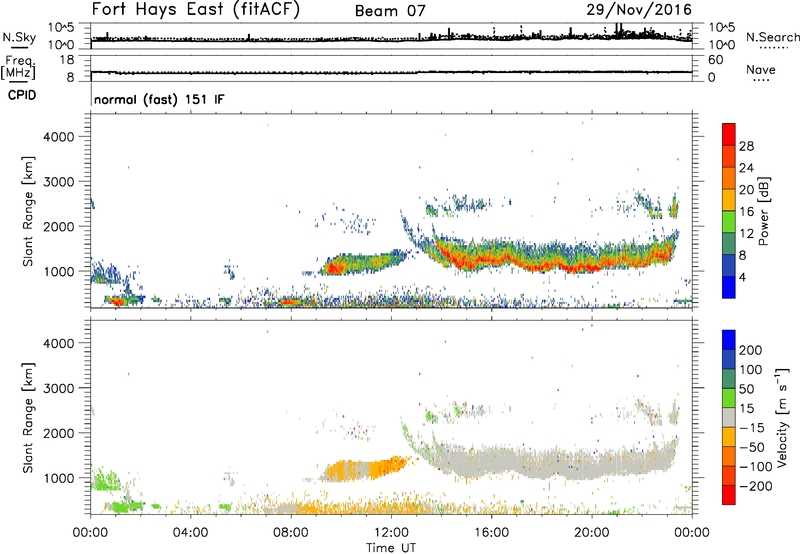This screenshot has height=554, width=800.
Task: Click the '4000' tick on the power panel
Action: point(58,137)
